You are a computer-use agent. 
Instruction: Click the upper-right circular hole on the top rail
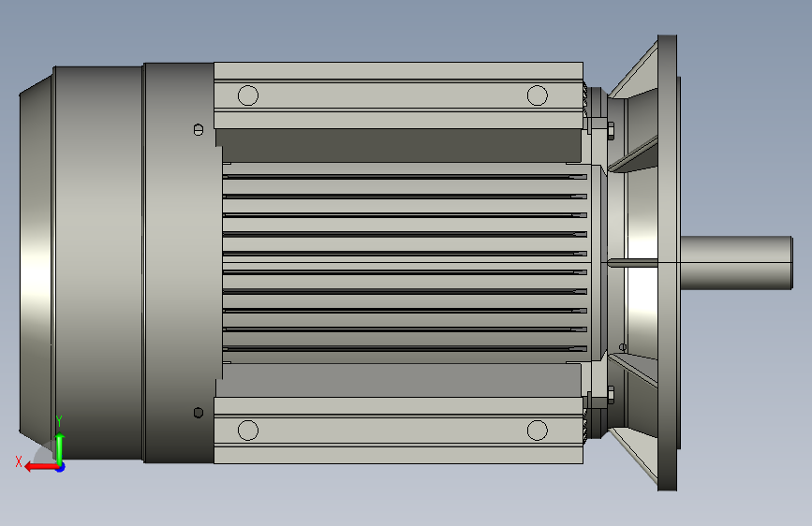pos(537,95)
